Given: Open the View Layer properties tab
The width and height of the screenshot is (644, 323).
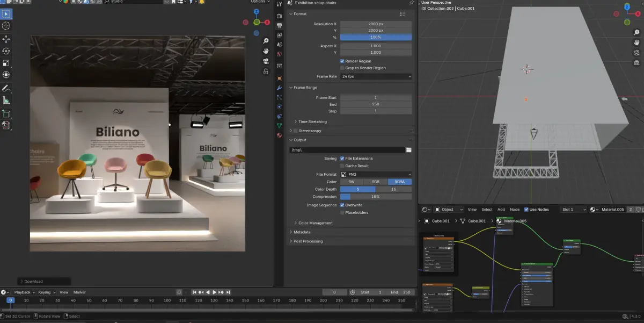Looking at the screenshot, I should coord(279,35).
